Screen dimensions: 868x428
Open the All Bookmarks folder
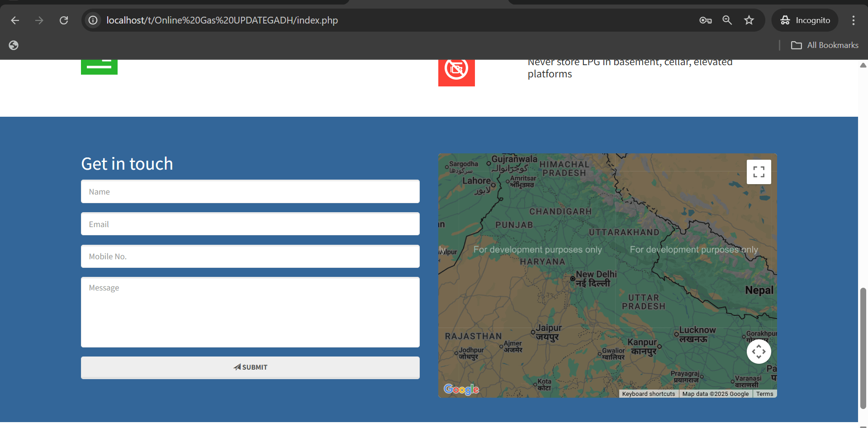[824, 45]
